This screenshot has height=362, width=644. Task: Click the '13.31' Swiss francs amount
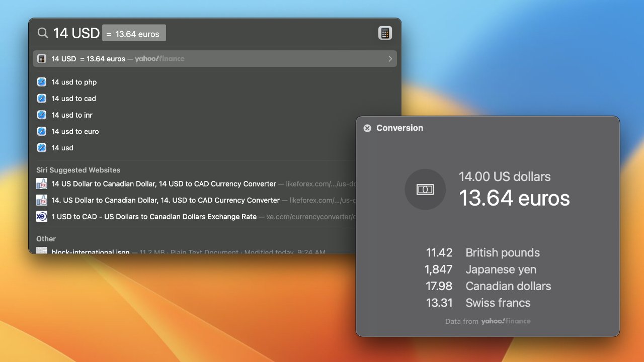[x=439, y=303]
